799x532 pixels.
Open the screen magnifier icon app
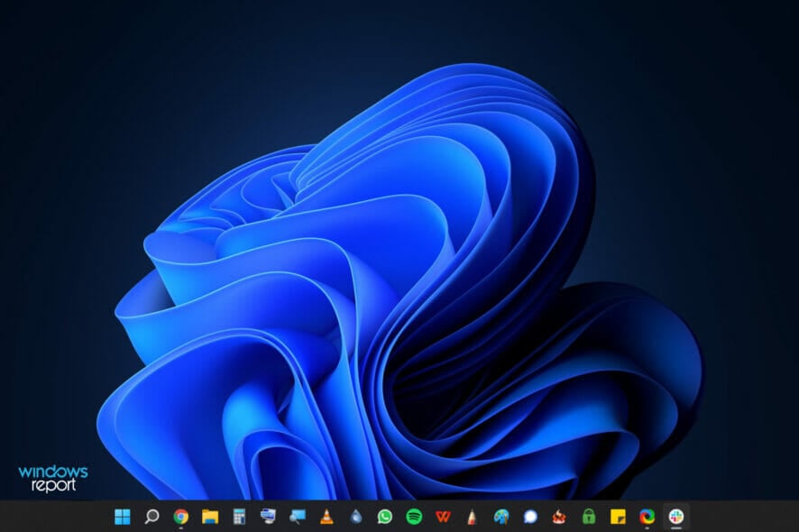coord(297,516)
